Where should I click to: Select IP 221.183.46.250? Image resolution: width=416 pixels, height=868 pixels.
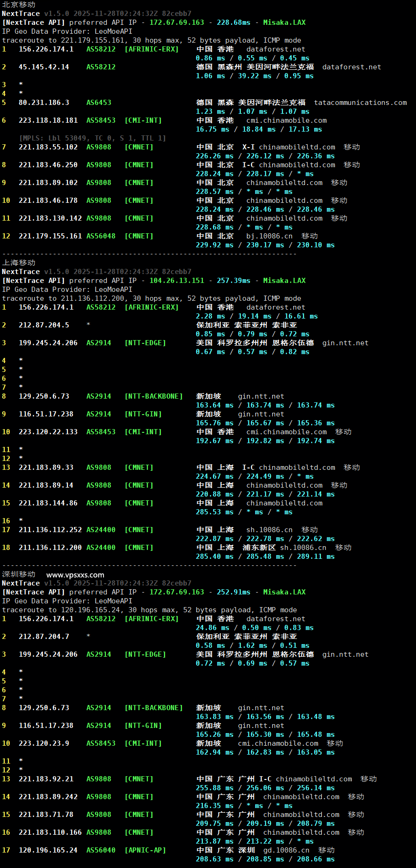click(48, 165)
